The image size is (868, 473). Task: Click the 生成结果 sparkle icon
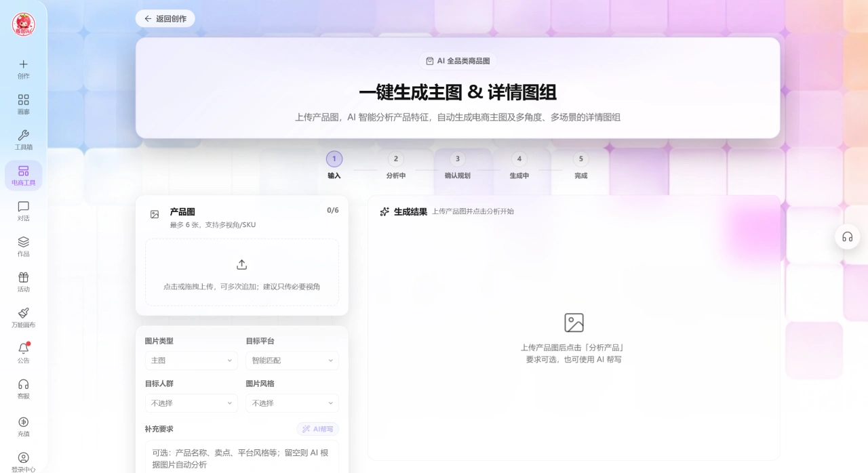[x=384, y=211]
